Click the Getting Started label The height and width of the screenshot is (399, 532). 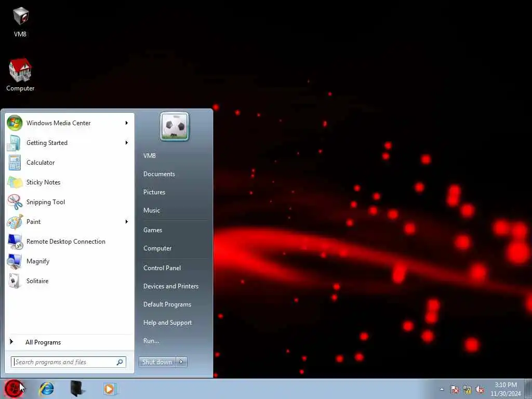pos(47,143)
